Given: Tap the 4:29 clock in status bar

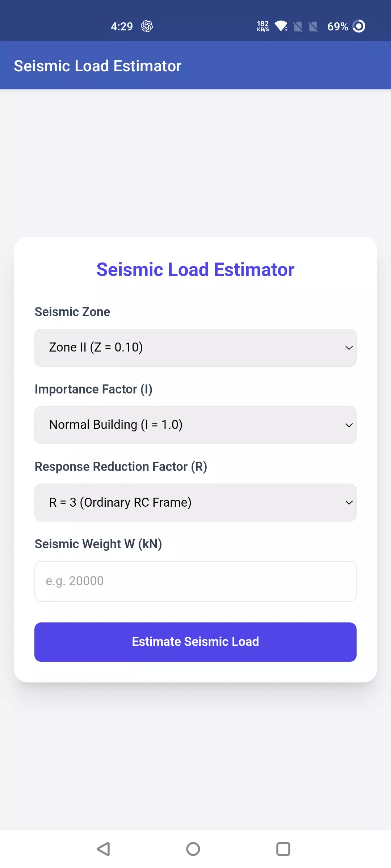Looking at the screenshot, I should tap(122, 26).
